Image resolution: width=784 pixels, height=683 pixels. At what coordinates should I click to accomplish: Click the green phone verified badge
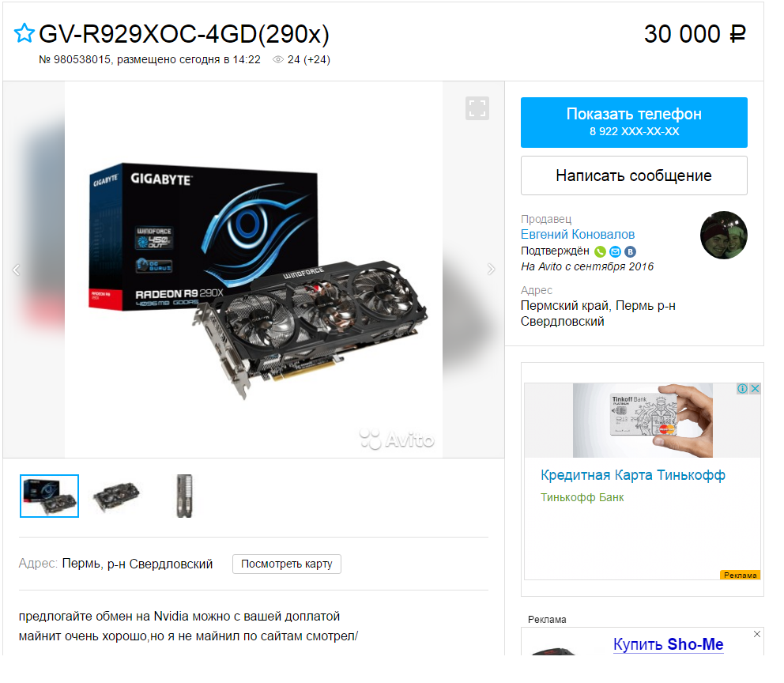600,251
